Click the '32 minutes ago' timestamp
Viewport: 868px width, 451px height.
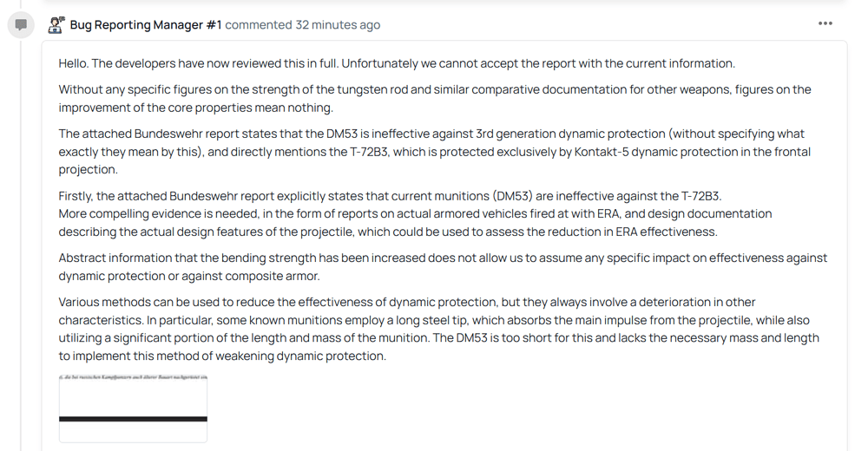coord(338,25)
